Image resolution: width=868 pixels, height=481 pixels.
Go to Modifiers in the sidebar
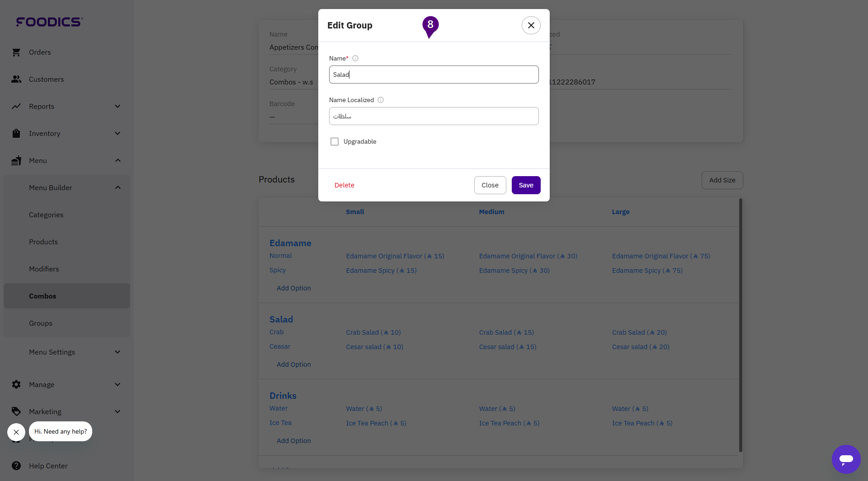44,269
